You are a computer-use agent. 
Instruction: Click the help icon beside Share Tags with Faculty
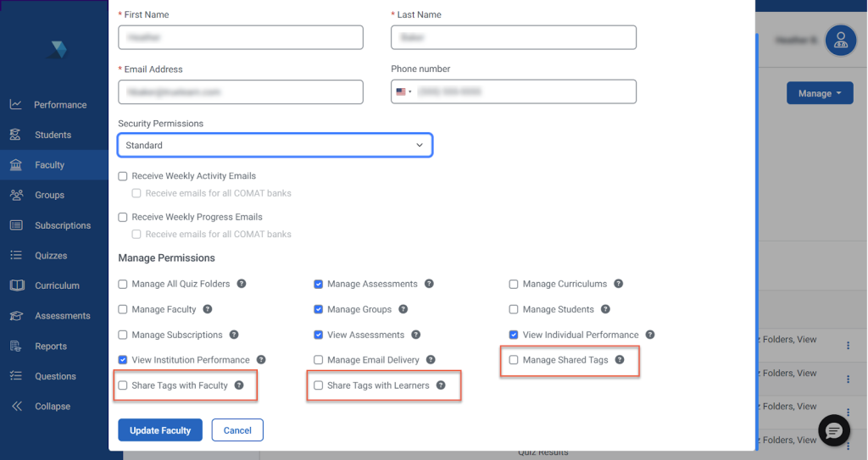click(x=239, y=385)
